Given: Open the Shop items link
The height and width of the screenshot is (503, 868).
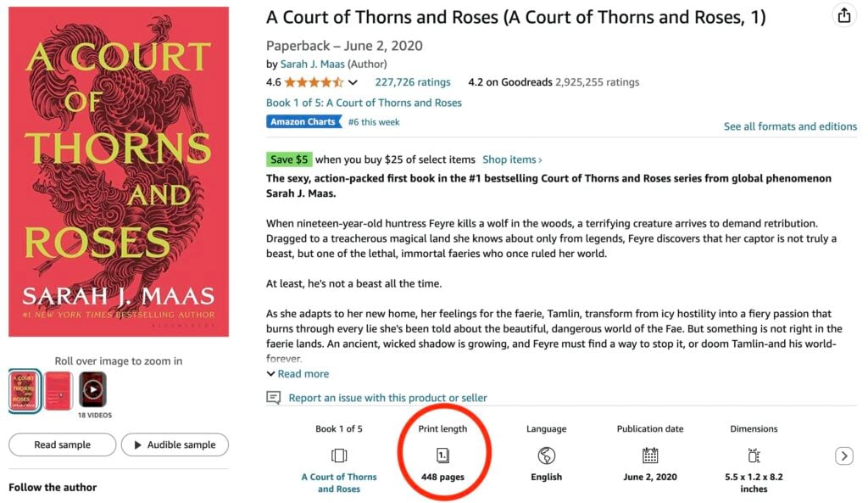Looking at the screenshot, I should (x=512, y=159).
